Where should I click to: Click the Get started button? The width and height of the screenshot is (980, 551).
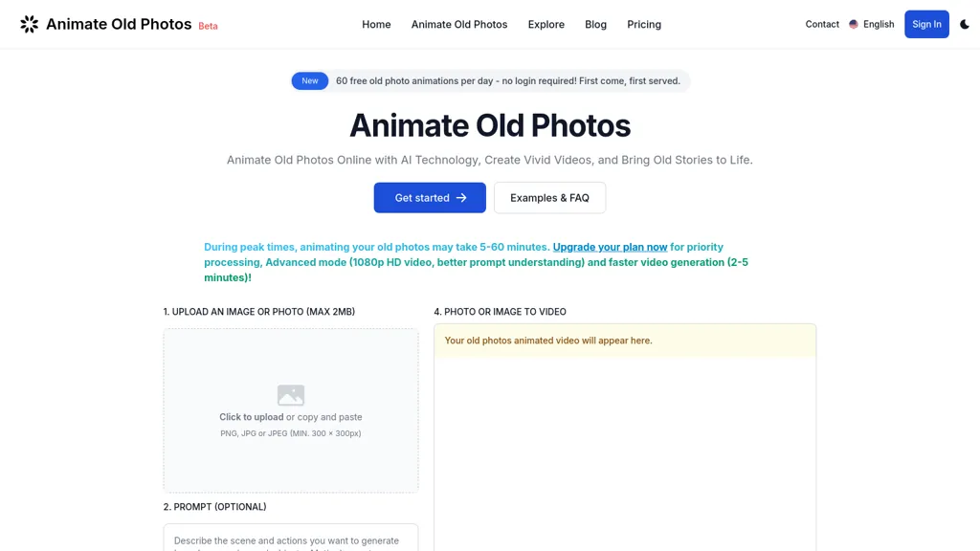(430, 197)
